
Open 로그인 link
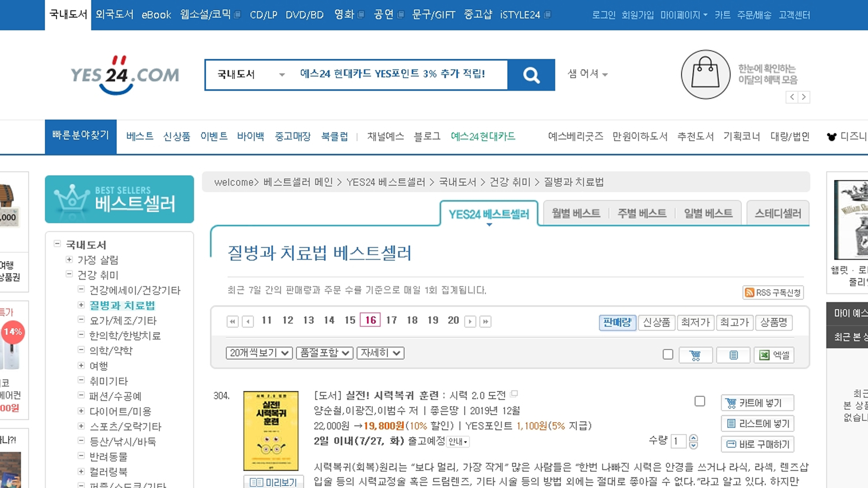click(x=604, y=15)
